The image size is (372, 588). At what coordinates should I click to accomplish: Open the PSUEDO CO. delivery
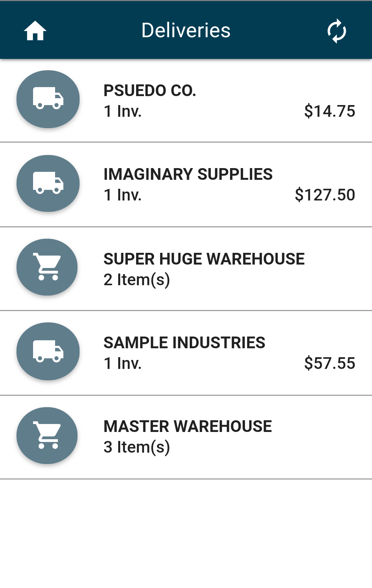(x=186, y=101)
